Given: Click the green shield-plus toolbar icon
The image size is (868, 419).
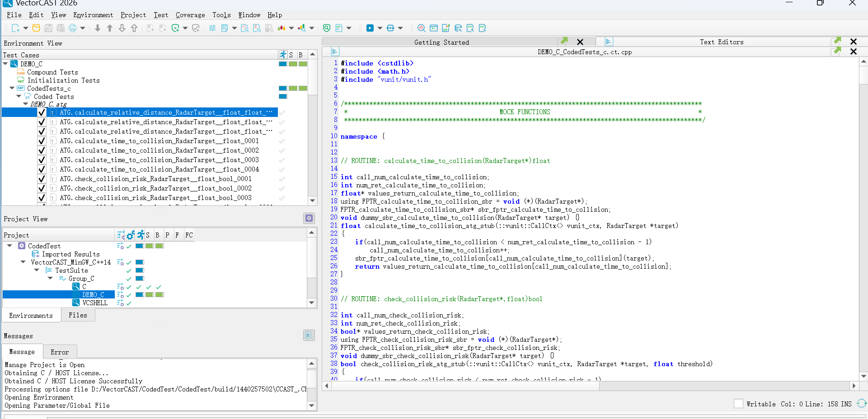Looking at the screenshot, I should click(175, 28).
